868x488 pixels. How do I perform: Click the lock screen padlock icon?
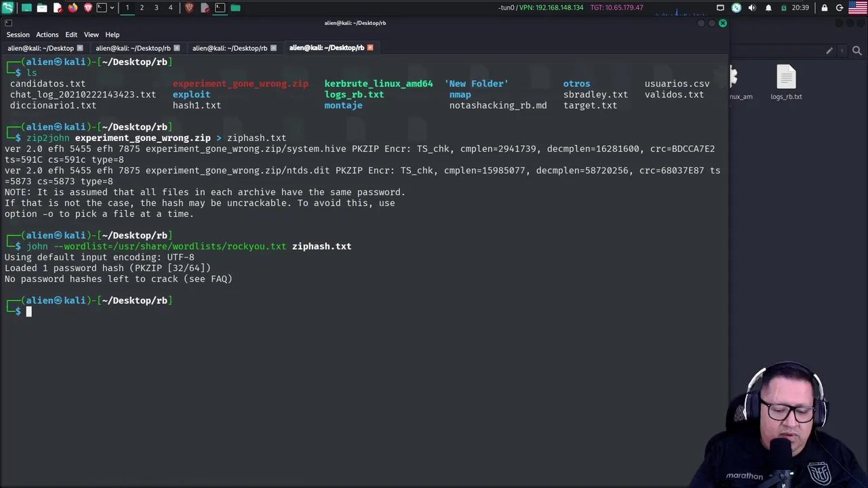(825, 7)
